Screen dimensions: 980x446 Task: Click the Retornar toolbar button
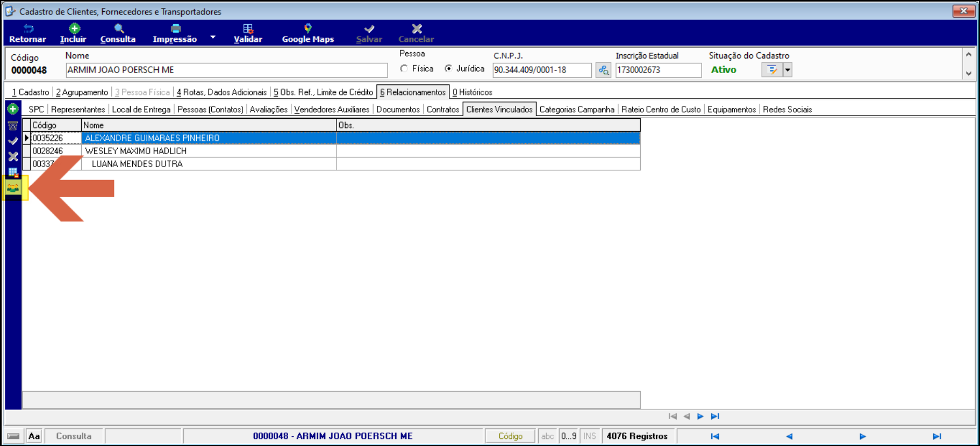[x=27, y=33]
